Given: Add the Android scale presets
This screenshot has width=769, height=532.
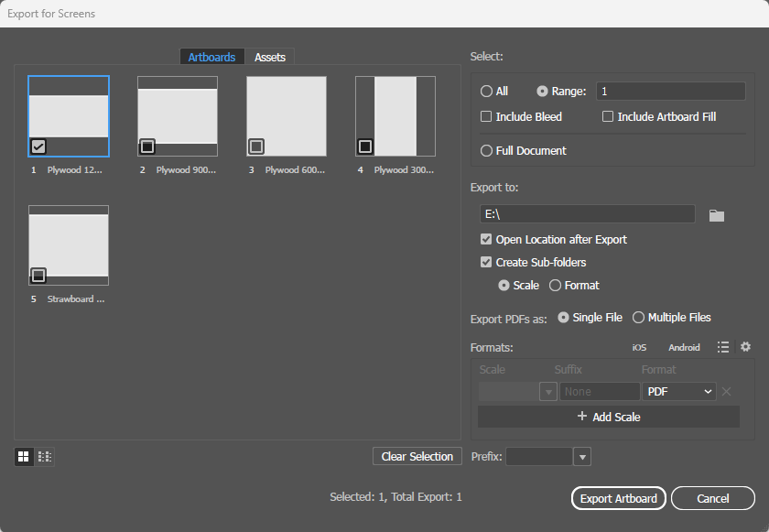Looking at the screenshot, I should click(x=684, y=347).
